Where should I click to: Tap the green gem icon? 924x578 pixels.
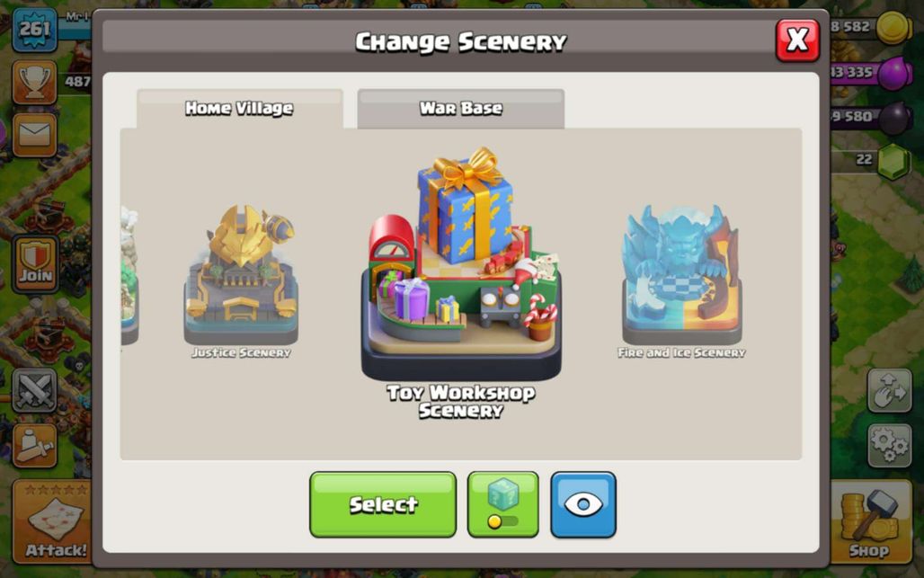pos(894,160)
